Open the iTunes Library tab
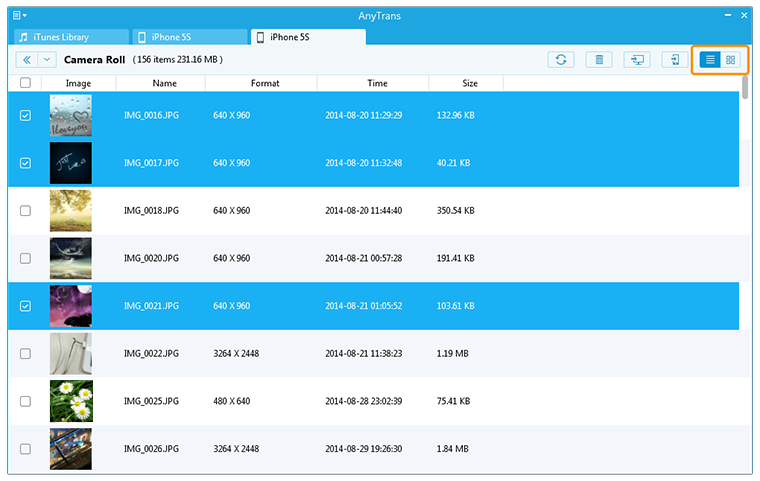Viewport: 760px width, 481px height. coord(70,37)
